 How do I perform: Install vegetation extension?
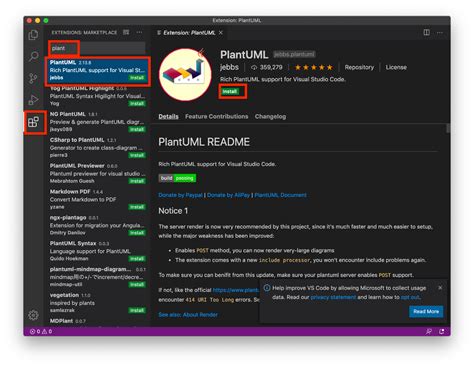[137, 310]
